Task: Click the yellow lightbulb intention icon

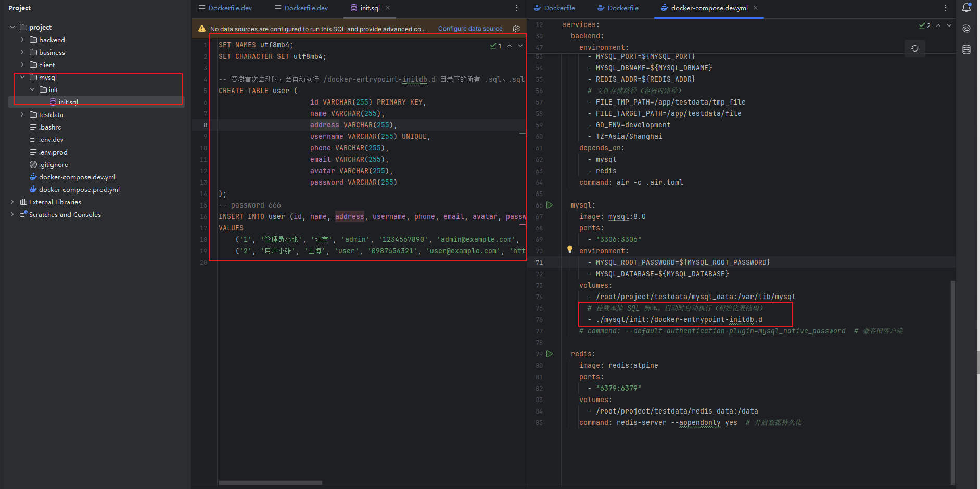Action: [570, 249]
